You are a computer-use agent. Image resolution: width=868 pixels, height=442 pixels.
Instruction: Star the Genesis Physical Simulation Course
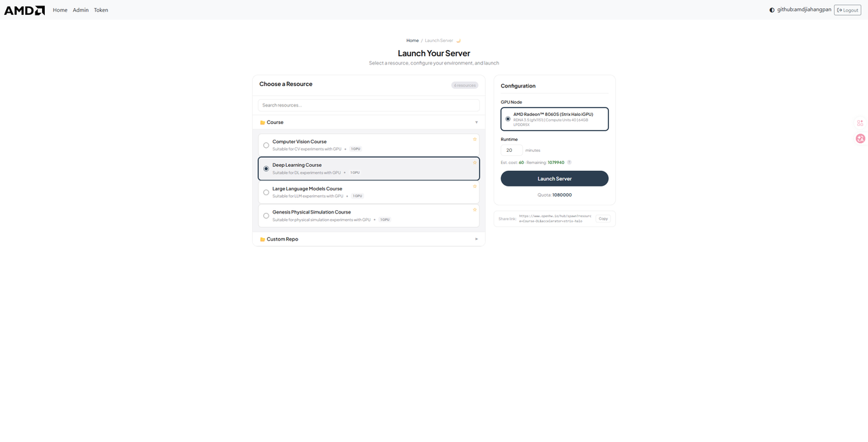475,210
